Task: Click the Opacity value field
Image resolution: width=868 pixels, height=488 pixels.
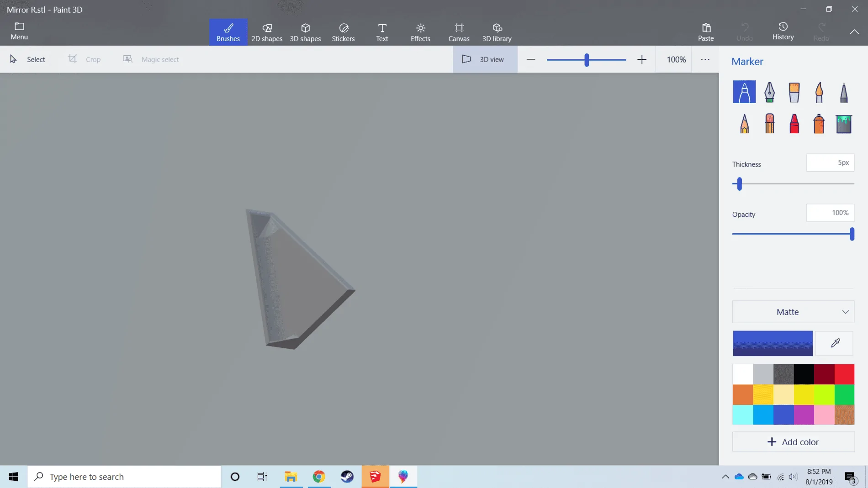Action: tap(830, 213)
